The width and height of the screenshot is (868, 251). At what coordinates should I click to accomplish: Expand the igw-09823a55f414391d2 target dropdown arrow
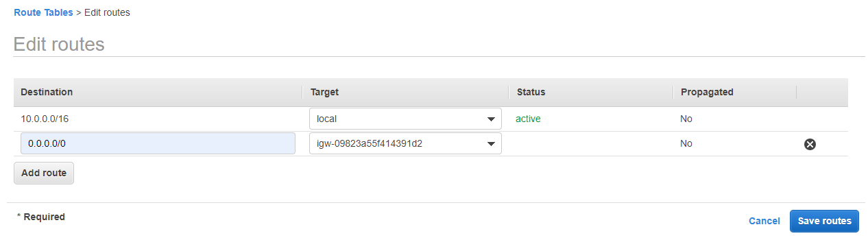click(491, 144)
